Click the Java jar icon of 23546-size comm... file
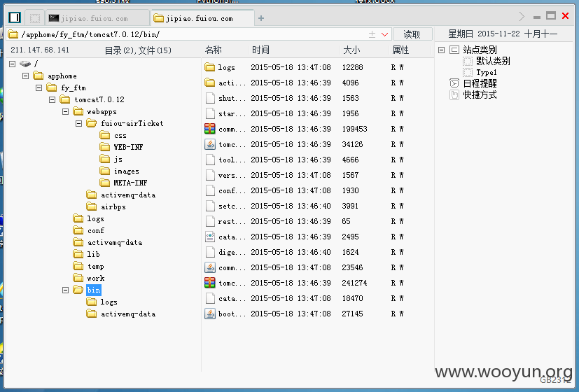This screenshot has height=392, width=579. pos(210,267)
